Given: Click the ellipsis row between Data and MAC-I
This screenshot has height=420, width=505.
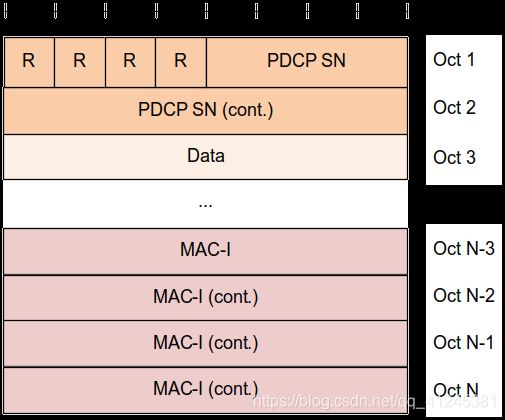Looking at the screenshot, I should click(x=206, y=204).
